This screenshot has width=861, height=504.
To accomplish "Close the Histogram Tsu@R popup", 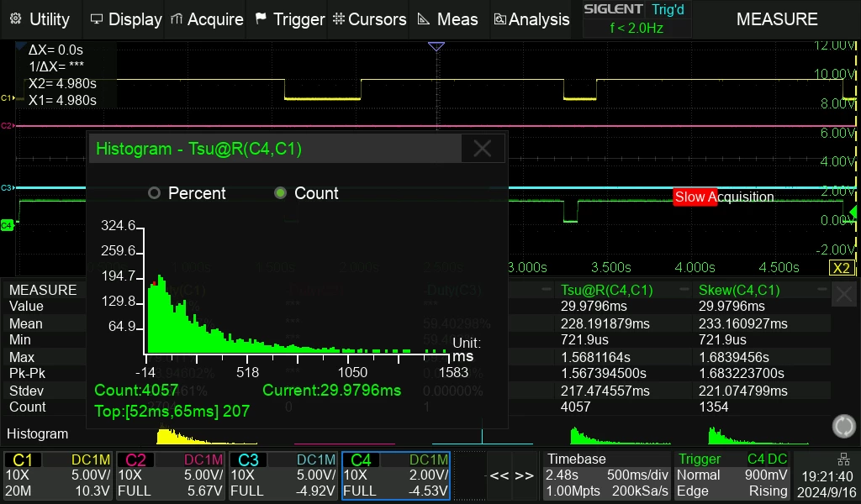I will [482, 148].
